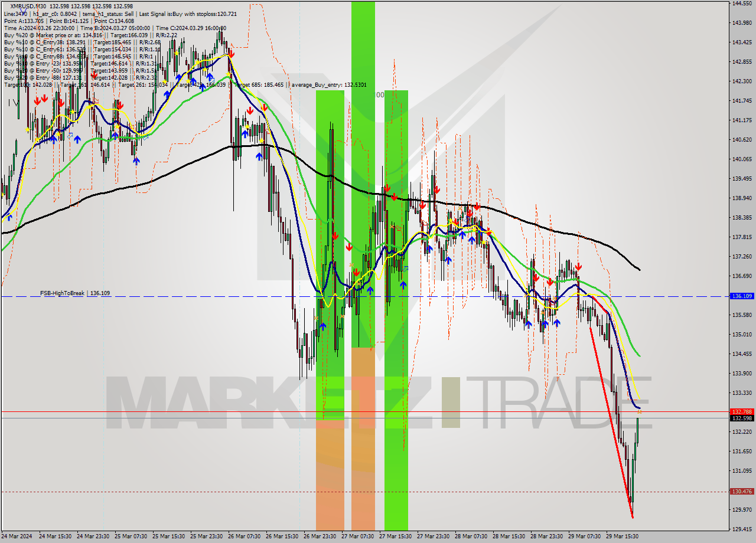Image resolution: width=756 pixels, height=543 pixels.
Task: Click the '25 Mar 07:30' time label
Action: coord(131,537)
